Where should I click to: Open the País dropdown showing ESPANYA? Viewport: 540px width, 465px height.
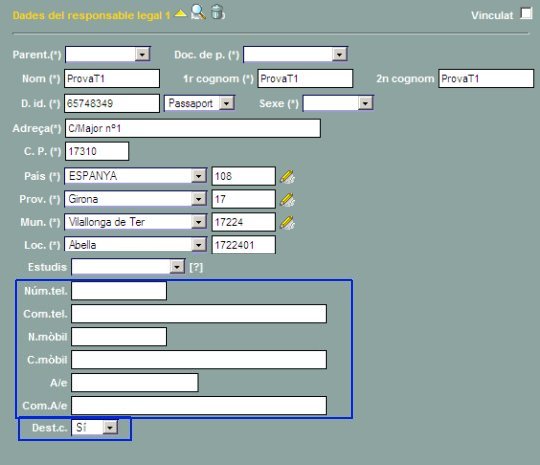coord(136,176)
